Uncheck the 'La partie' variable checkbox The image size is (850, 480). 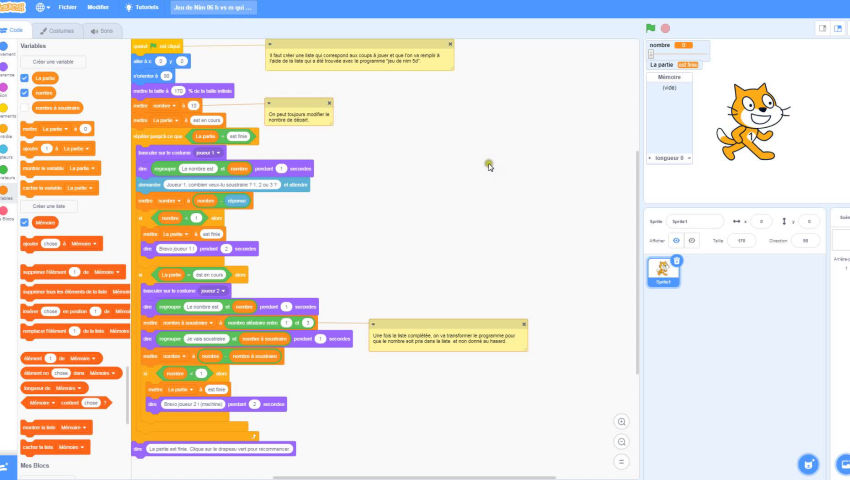[x=25, y=77]
